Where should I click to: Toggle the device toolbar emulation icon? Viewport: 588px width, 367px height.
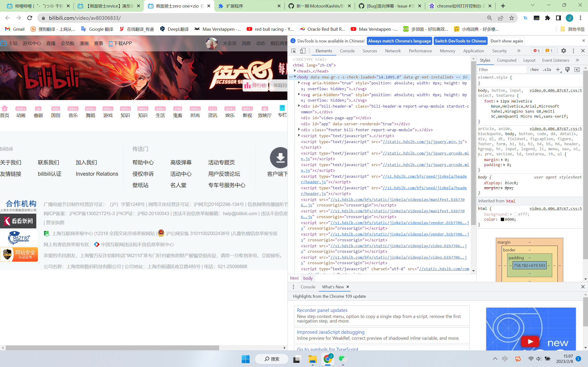point(302,51)
